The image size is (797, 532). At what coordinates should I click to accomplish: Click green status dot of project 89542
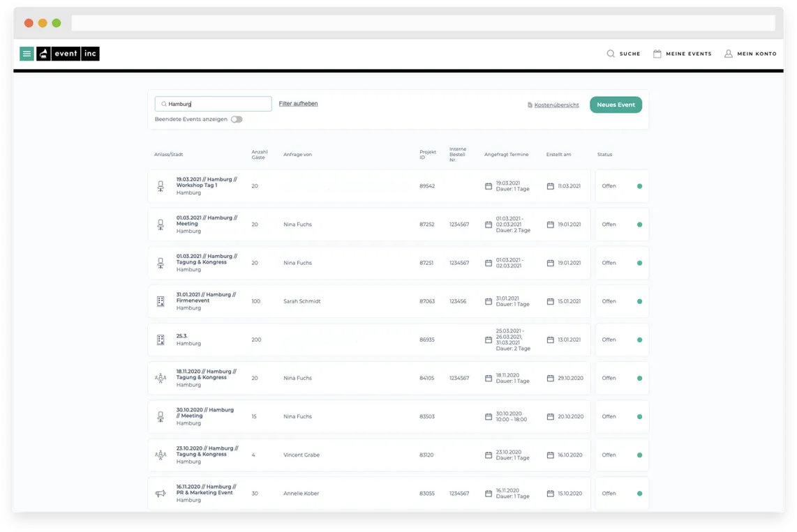(639, 186)
